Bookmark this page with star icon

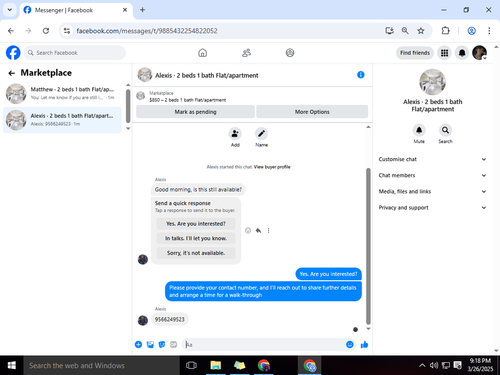[x=421, y=31]
